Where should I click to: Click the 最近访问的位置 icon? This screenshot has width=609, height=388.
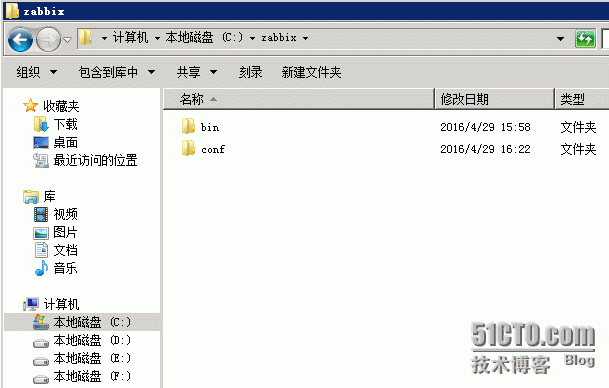pyautogui.click(x=41, y=160)
